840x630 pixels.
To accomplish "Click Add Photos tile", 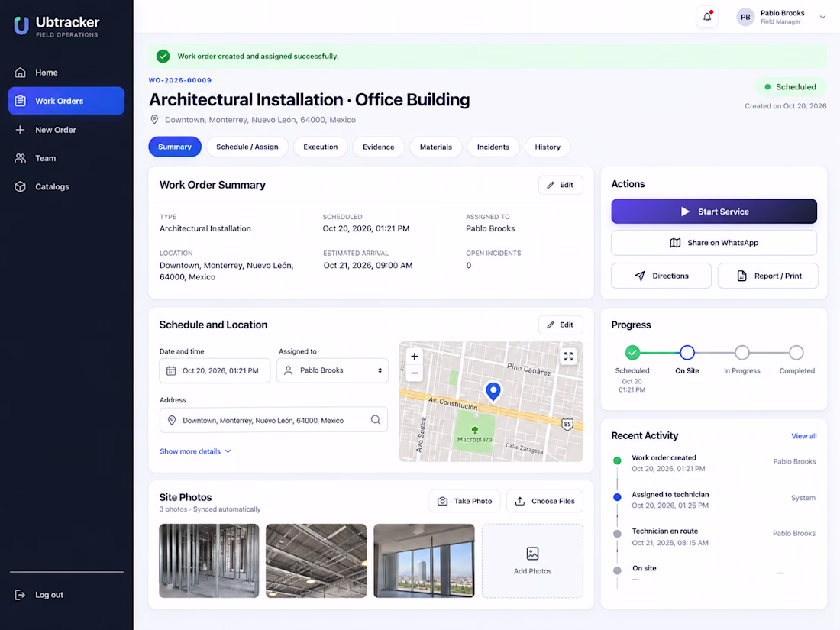I will pyautogui.click(x=532, y=561).
